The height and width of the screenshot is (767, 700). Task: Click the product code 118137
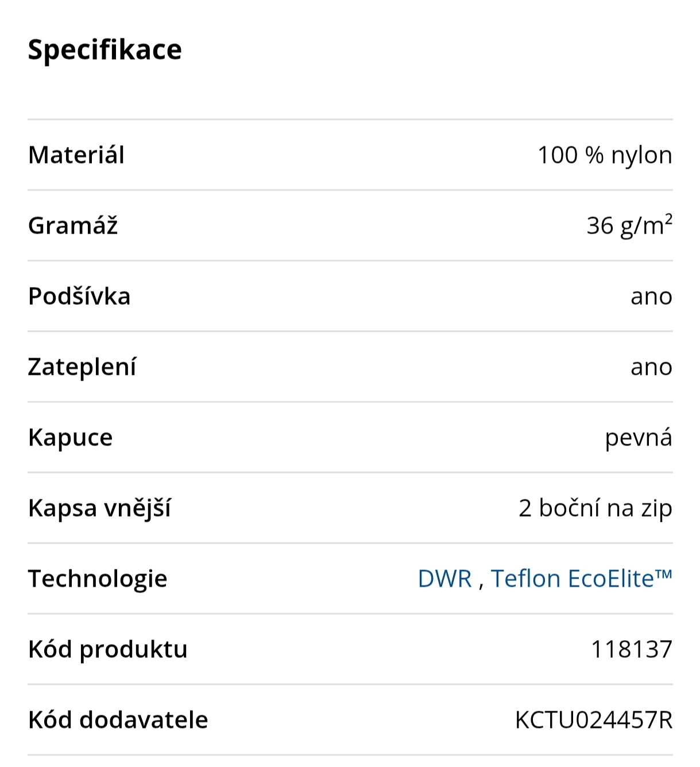point(631,649)
